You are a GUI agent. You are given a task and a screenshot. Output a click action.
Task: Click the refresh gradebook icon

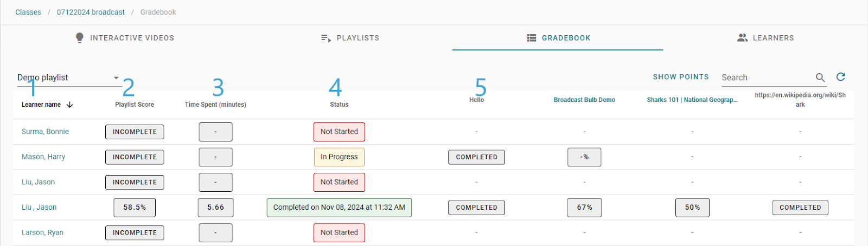tap(841, 77)
